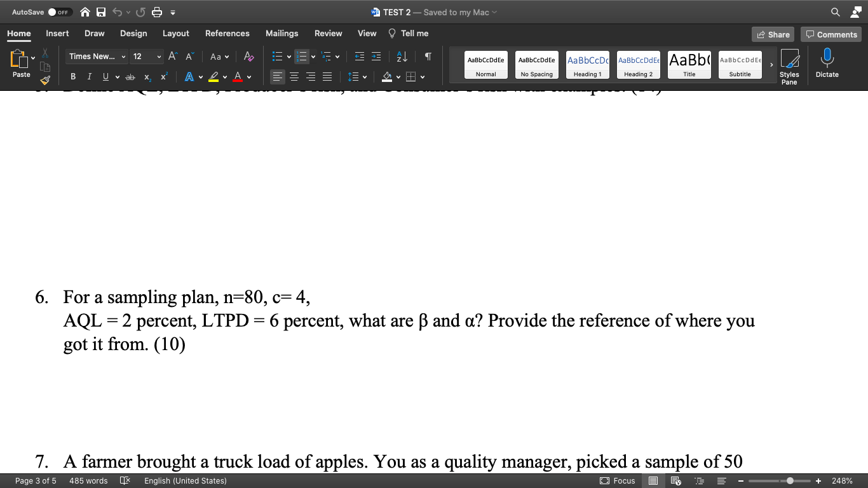Sort the selection with the A-Z icon
Image resolution: width=868 pixels, height=488 pixels.
point(402,57)
